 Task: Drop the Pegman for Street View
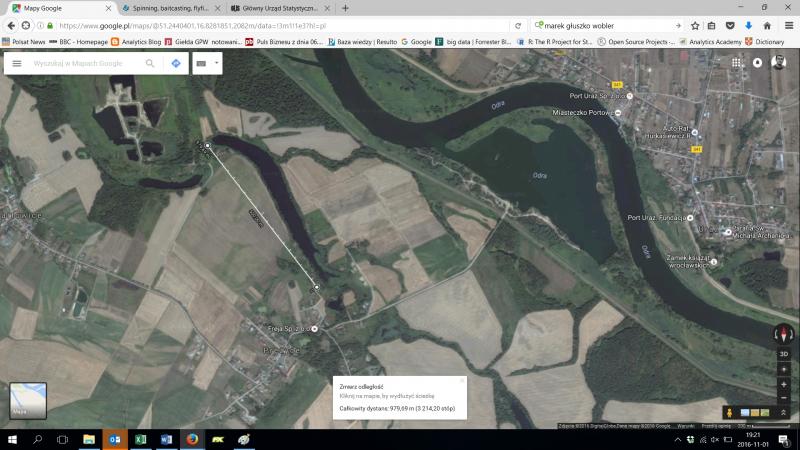pyautogui.click(x=729, y=412)
